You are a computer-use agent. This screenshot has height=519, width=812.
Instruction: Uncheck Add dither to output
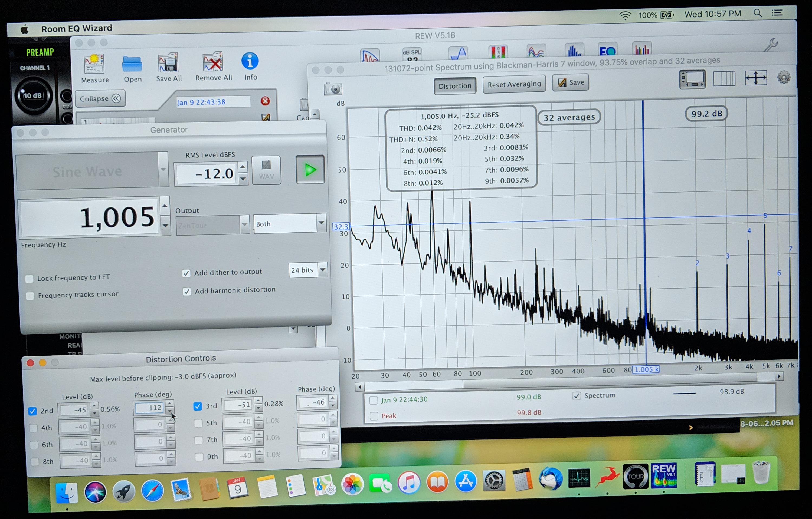coord(186,273)
